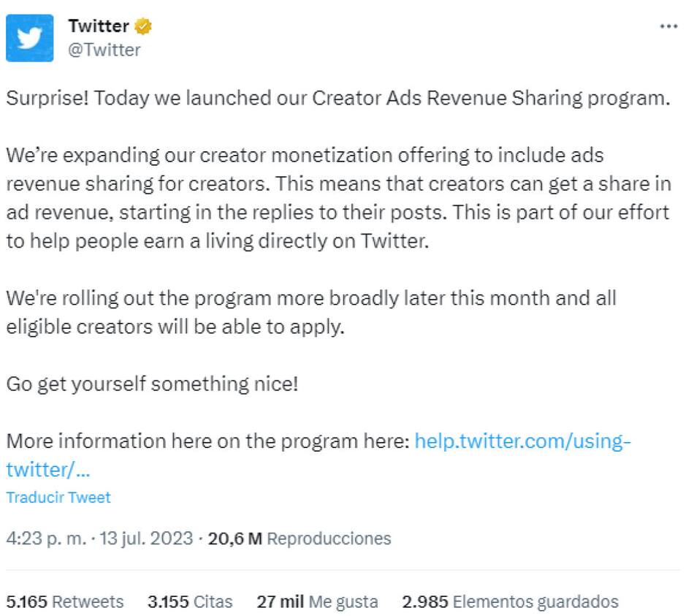Open the help.twitter.com link
The height and width of the screenshot is (616, 694).
point(522,441)
